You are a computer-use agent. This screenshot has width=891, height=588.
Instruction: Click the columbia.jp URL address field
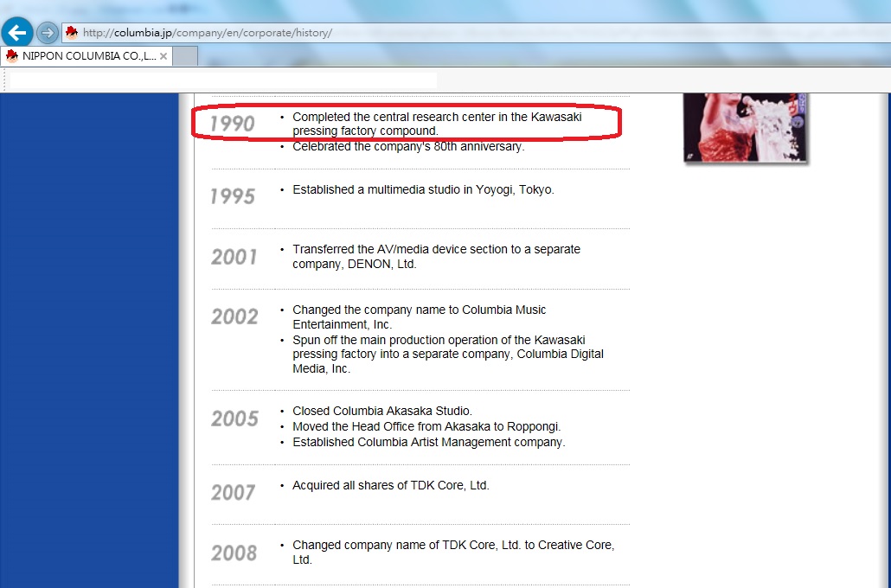pos(478,32)
